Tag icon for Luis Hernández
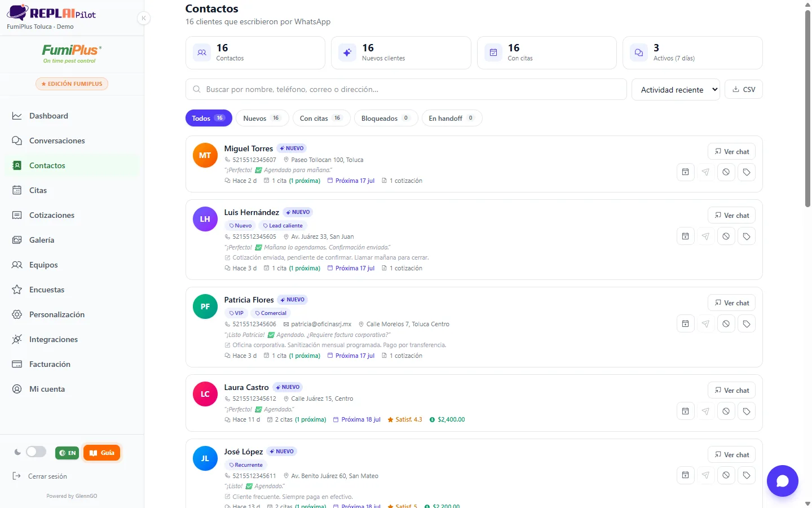Screen dimensions: 812x508 pos(747,237)
